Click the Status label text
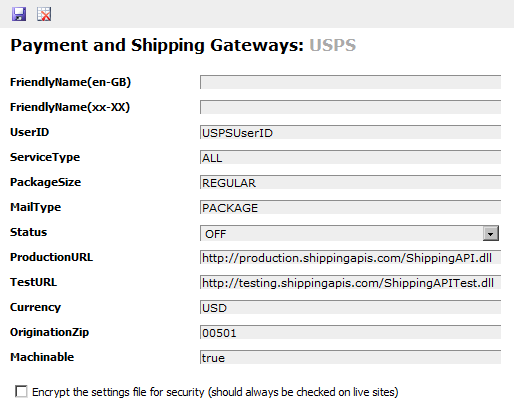Screen dimensions: 514x411 (29, 232)
